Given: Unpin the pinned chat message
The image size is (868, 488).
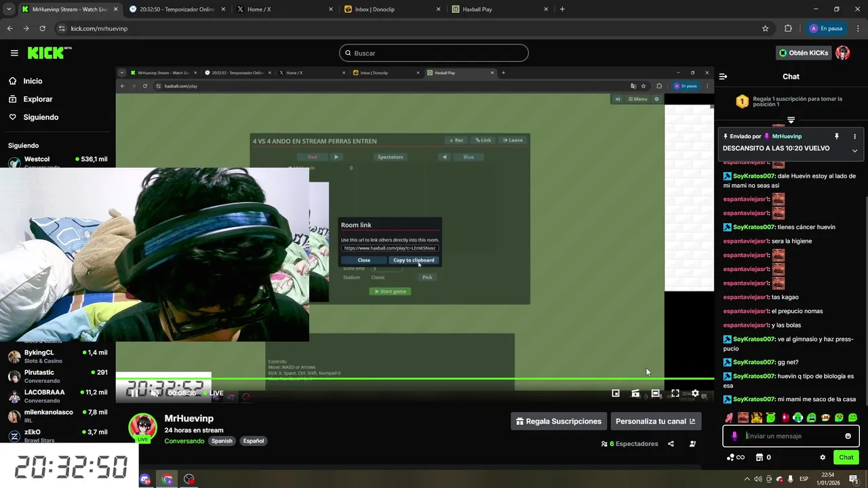Looking at the screenshot, I should [837, 136].
